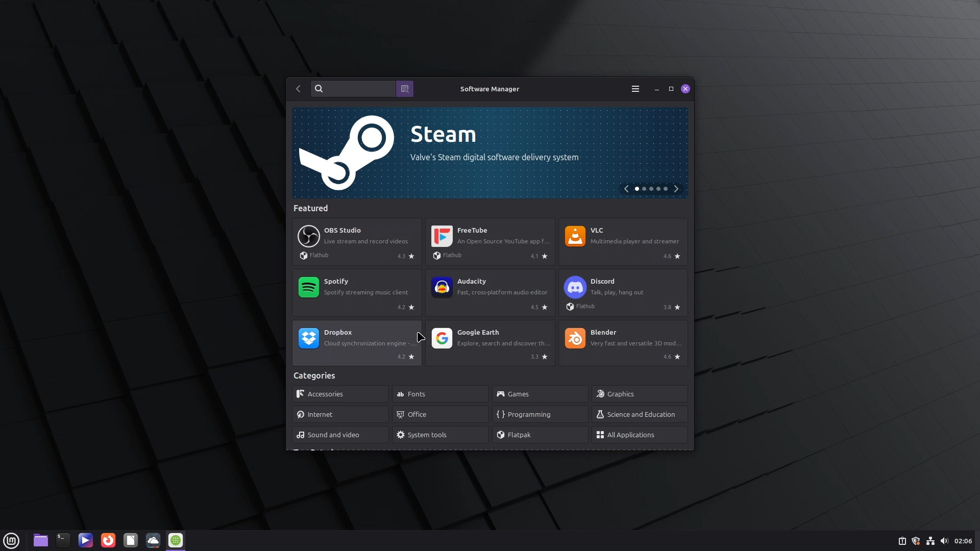This screenshot has width=980, height=551.
Task: Advance banner with right chevron
Action: [676, 189]
